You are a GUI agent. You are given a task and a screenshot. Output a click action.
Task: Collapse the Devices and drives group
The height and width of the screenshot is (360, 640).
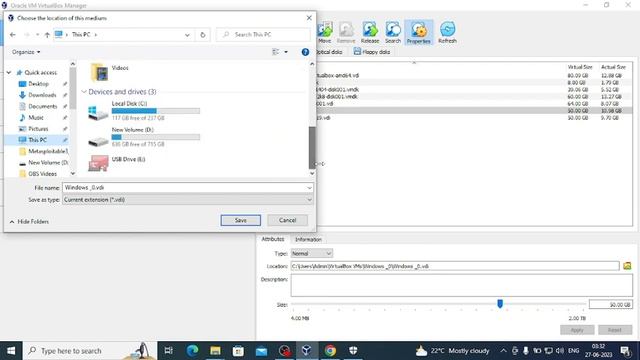click(84, 92)
